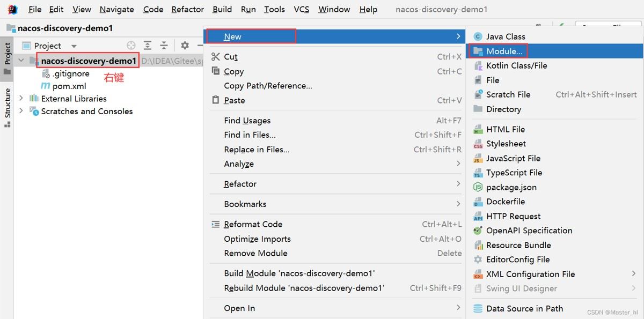Viewport: 644px width, 319px height.
Task: Expand the Analyze submenu arrow
Action: click(x=458, y=163)
